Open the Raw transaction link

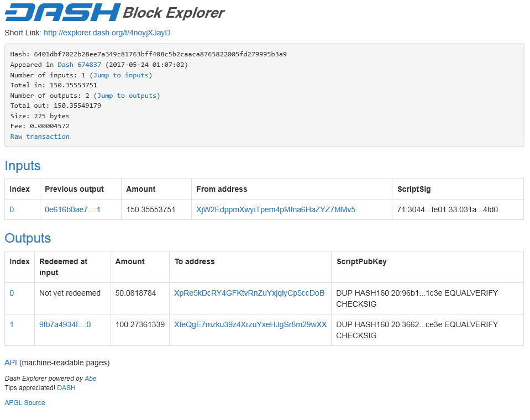[40, 136]
